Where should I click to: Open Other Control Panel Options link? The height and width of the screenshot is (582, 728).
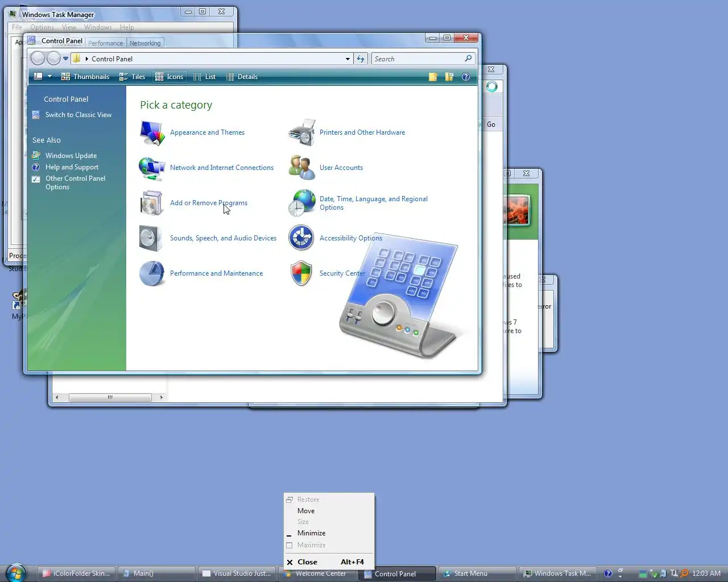click(75, 182)
